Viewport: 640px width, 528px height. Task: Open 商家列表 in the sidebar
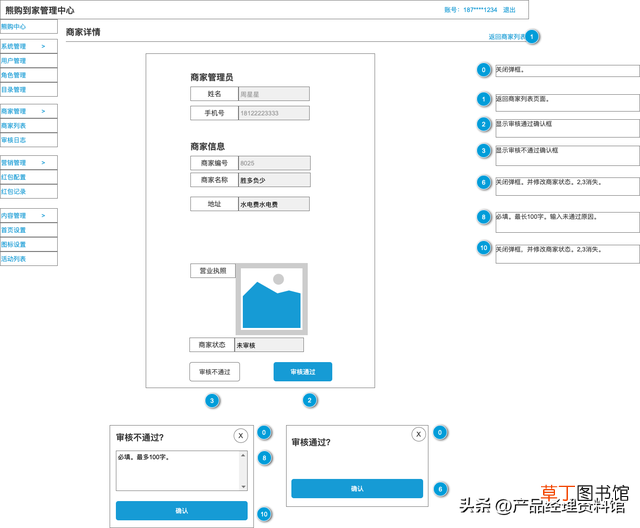point(29,126)
